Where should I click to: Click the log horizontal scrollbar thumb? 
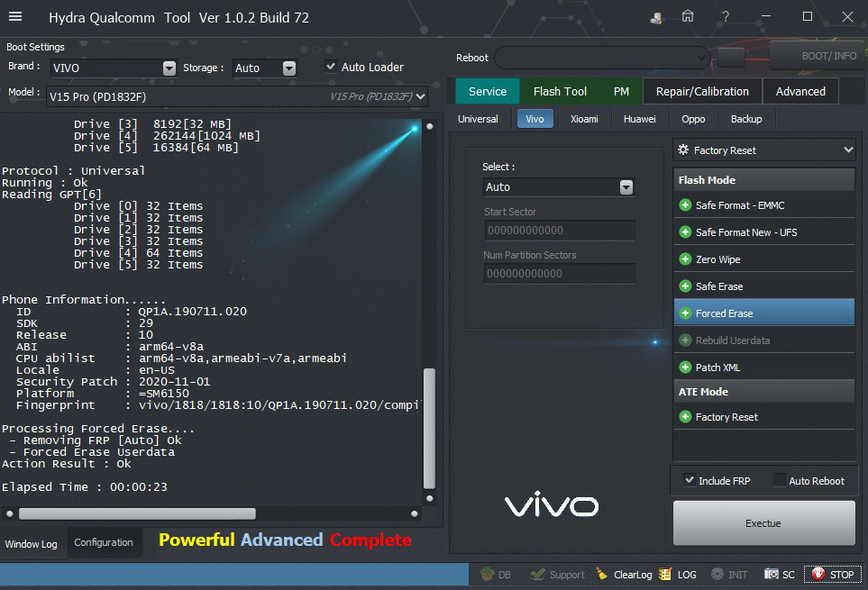(x=137, y=513)
